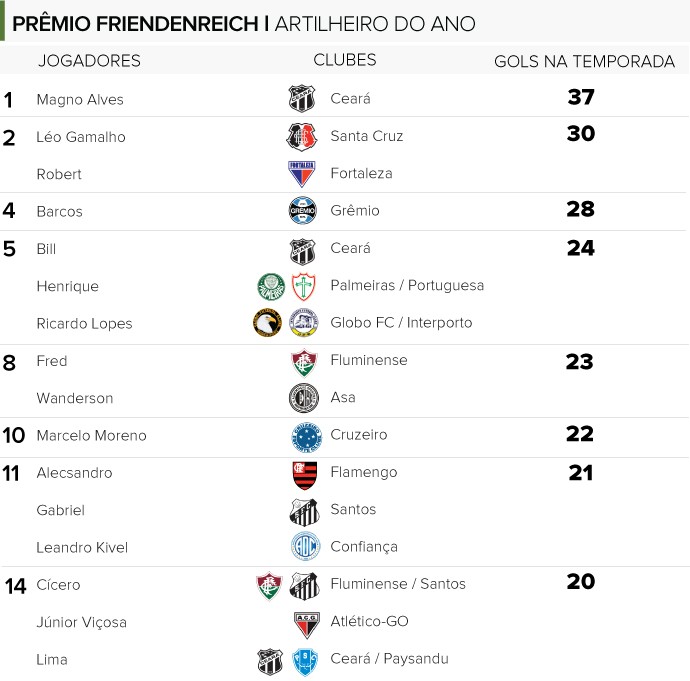The height and width of the screenshot is (681, 690).
Task: Click the JOGADORES column header
Action: 89,61
